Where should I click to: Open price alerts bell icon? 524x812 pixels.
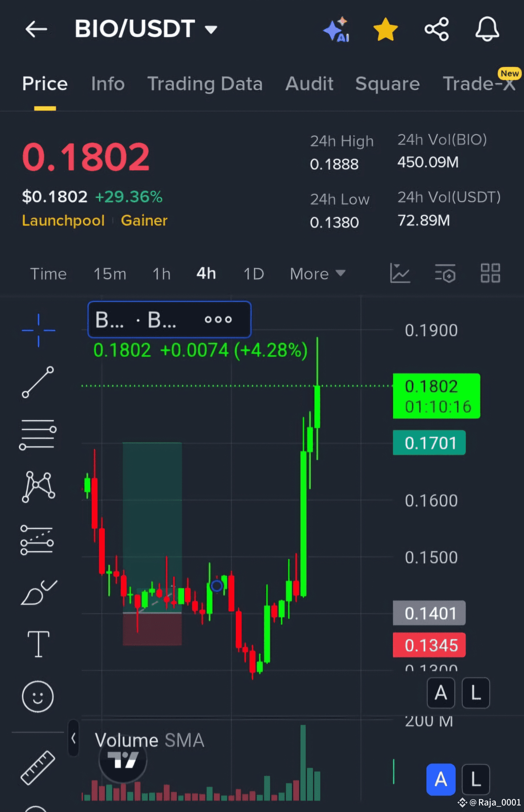click(x=487, y=29)
